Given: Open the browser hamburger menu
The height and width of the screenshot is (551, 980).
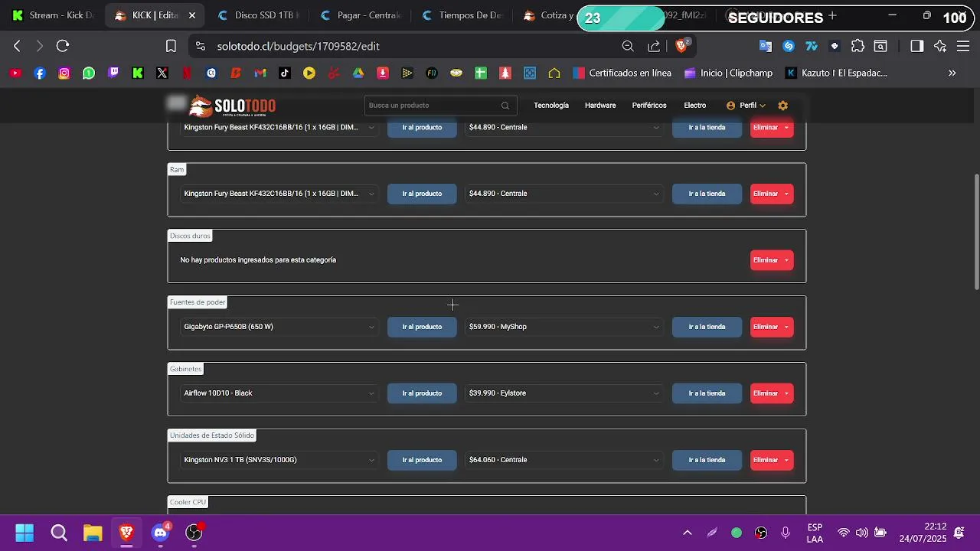Looking at the screenshot, I should [x=963, y=46].
